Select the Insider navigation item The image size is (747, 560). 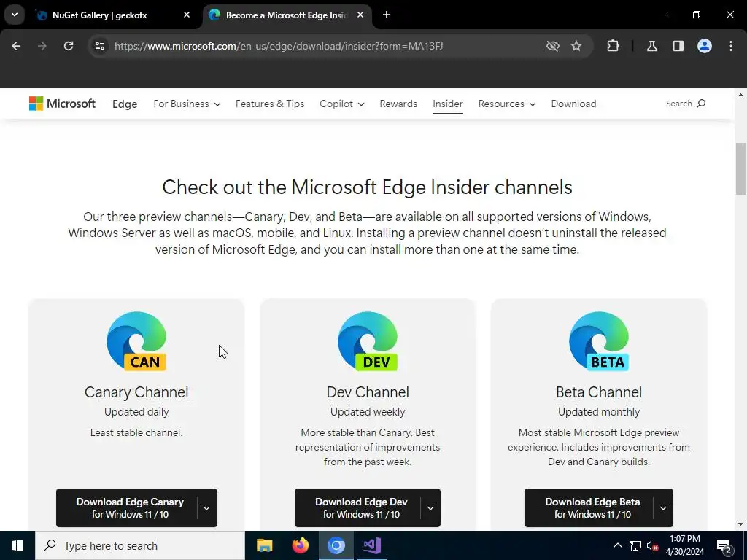click(x=448, y=104)
